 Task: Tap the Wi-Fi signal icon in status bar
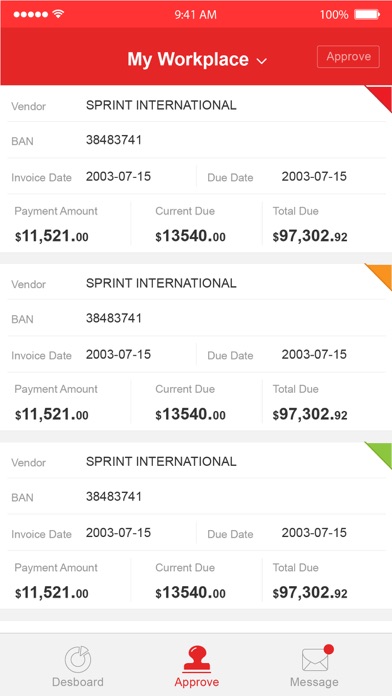pos(58,14)
